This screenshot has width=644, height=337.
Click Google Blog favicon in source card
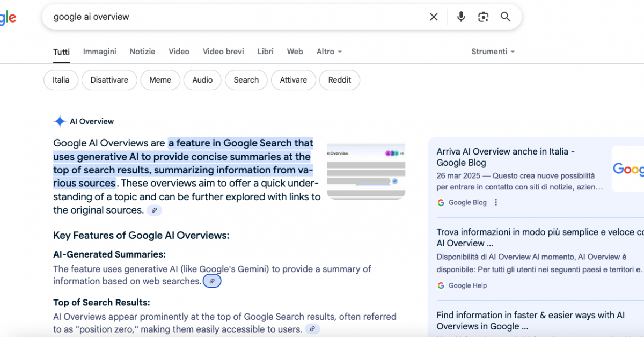click(441, 202)
